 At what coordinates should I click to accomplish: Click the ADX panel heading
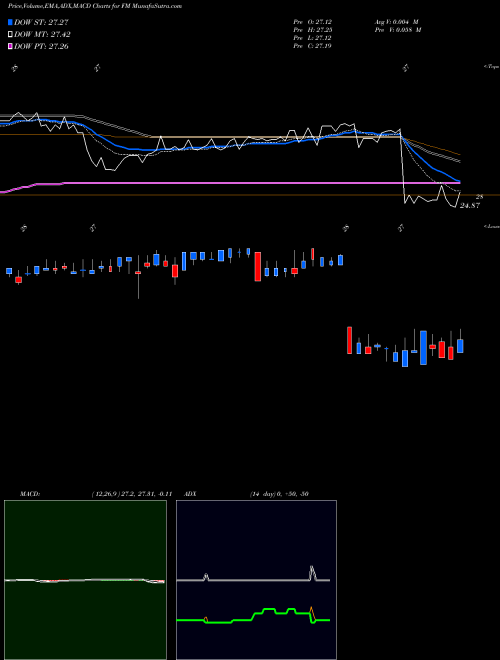click(x=190, y=494)
